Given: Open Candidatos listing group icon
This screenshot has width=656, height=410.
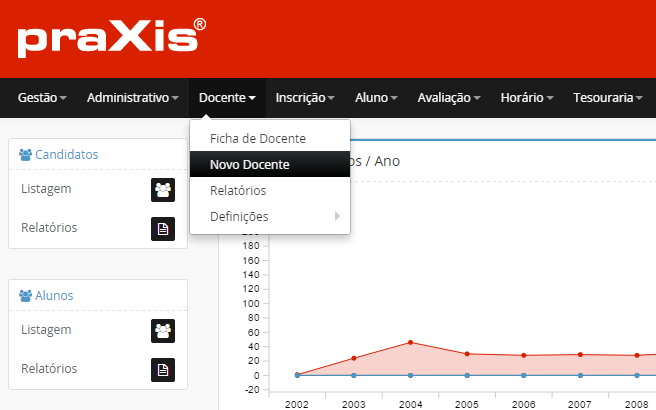Looking at the screenshot, I should point(162,189).
